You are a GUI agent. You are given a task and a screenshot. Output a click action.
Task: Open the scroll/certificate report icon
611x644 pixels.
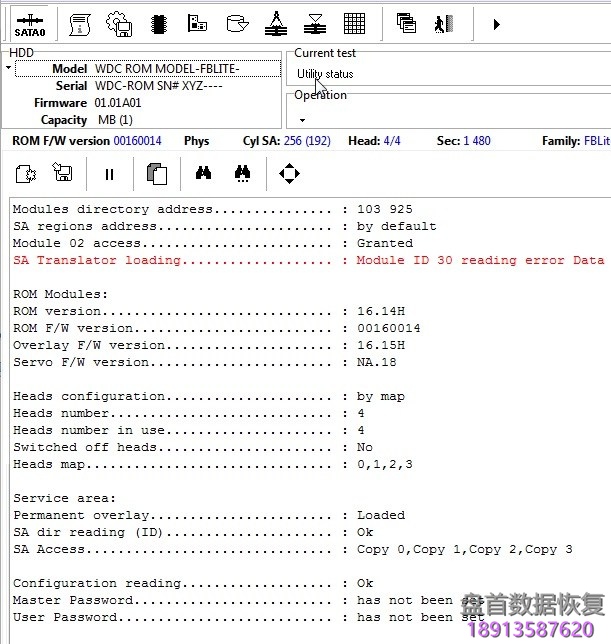point(80,24)
